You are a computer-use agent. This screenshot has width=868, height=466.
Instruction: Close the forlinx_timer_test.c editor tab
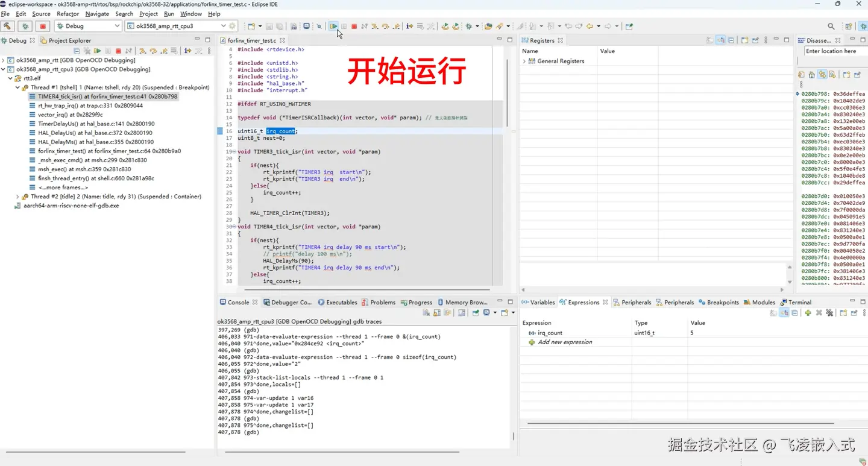coord(283,40)
